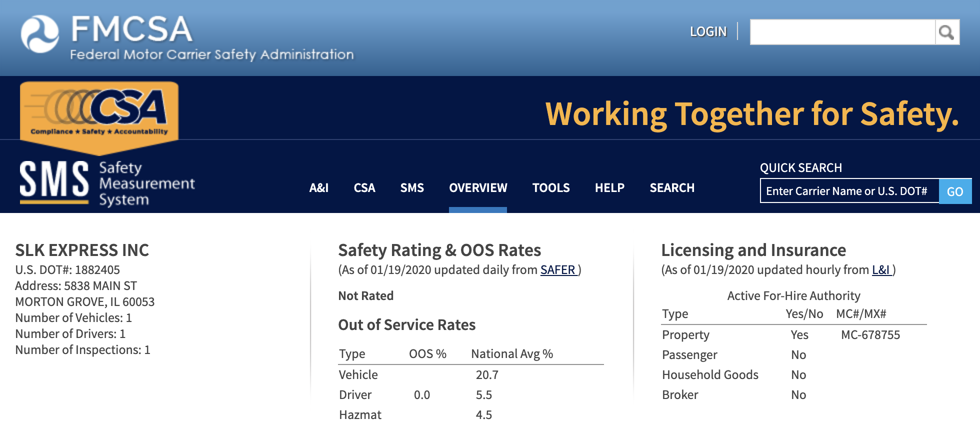Click the National Avg % column header
Image resolution: width=980 pixels, height=439 pixels.
(512, 354)
